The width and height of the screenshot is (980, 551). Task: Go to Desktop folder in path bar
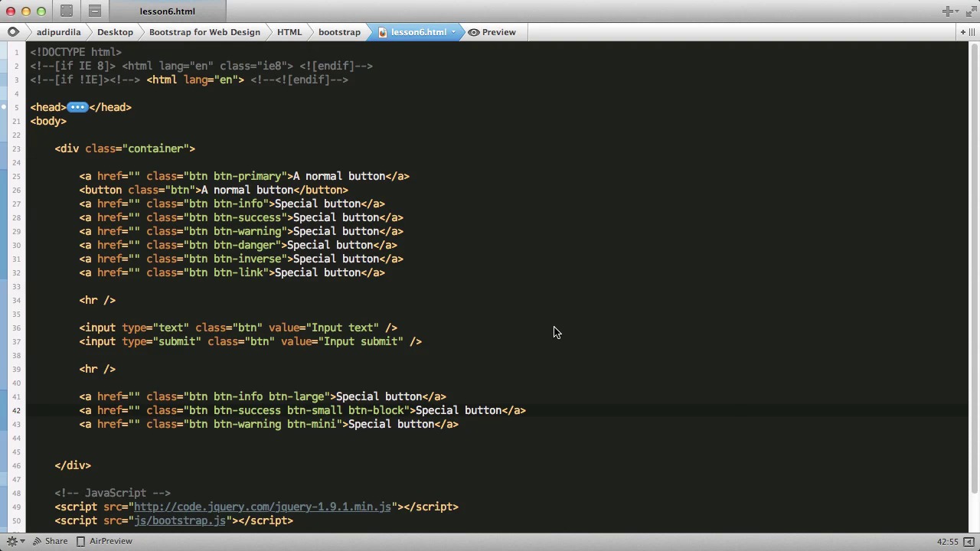point(115,32)
